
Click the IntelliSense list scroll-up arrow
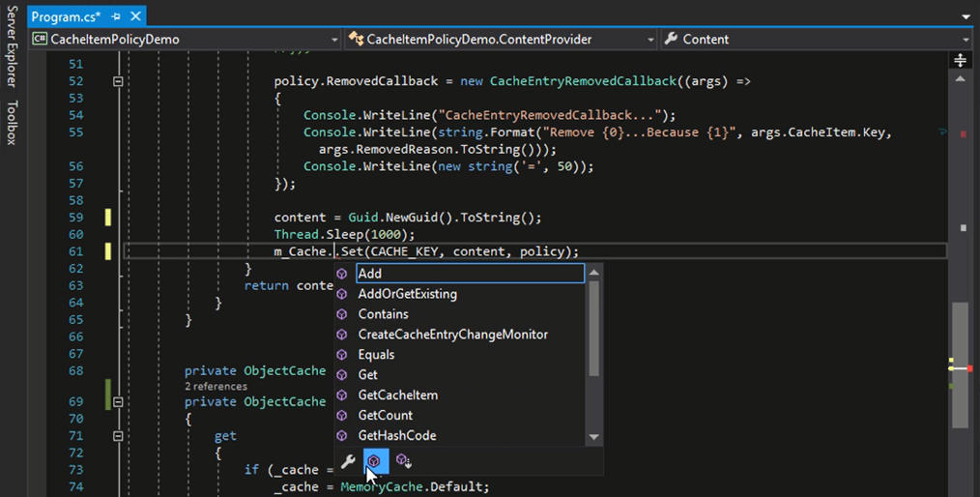point(593,272)
